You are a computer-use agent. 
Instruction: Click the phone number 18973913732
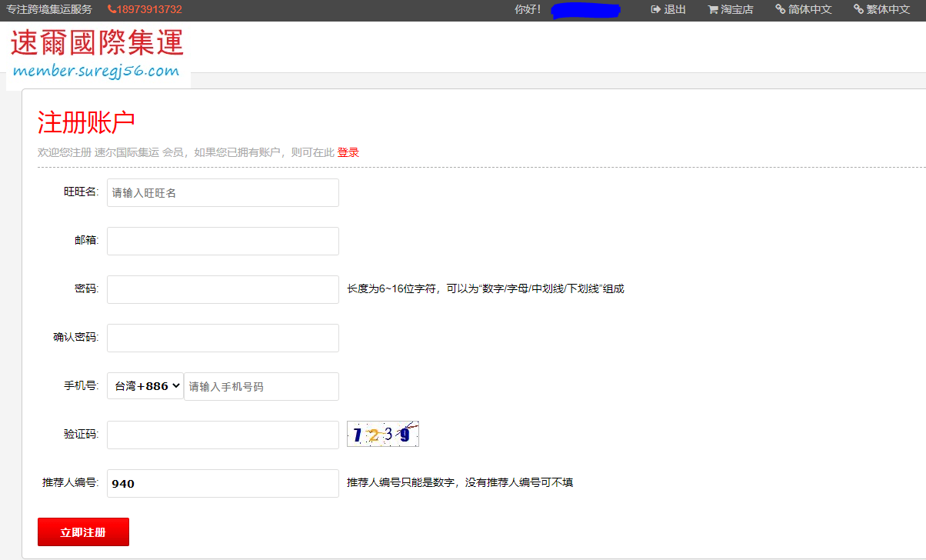150,10
